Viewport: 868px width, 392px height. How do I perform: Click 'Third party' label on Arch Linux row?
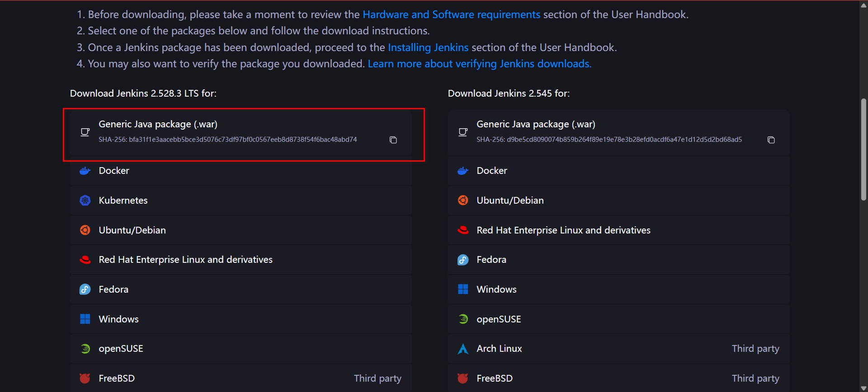click(x=755, y=349)
